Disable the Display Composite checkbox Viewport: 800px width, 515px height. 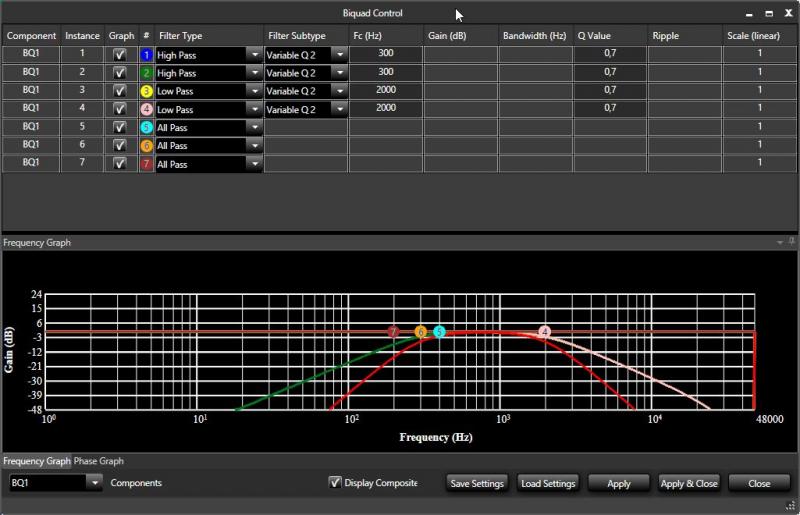[335, 483]
